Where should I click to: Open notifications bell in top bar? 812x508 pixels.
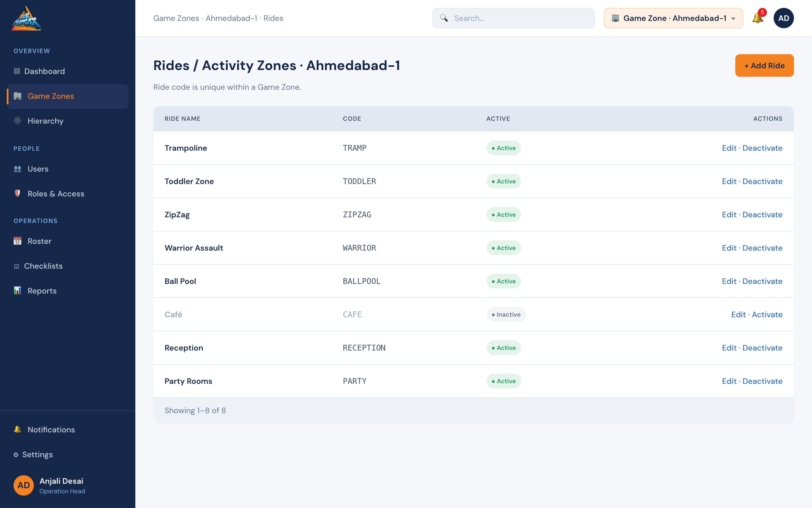(758, 18)
